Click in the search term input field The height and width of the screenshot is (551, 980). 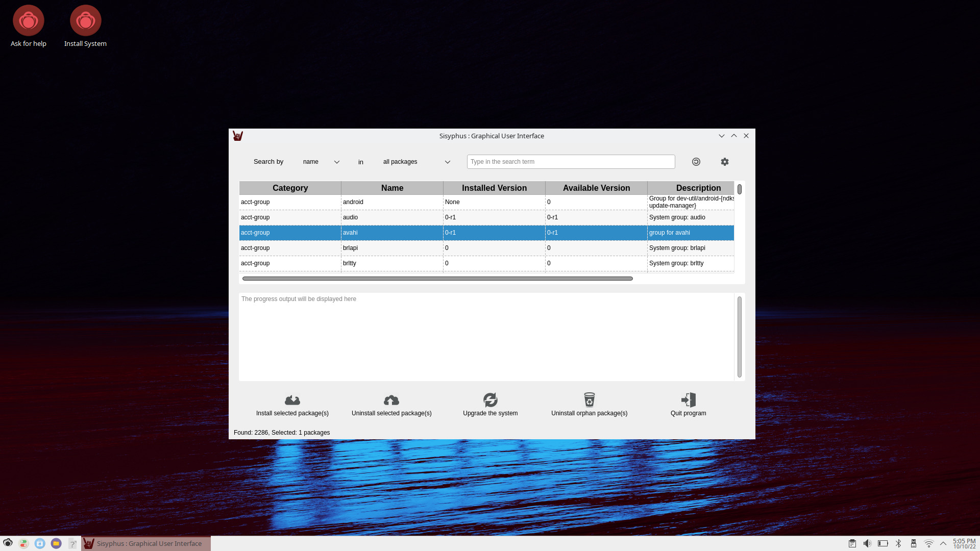[570, 162]
